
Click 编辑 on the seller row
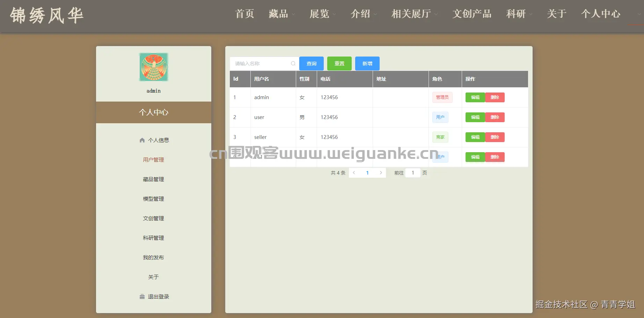[x=475, y=137]
